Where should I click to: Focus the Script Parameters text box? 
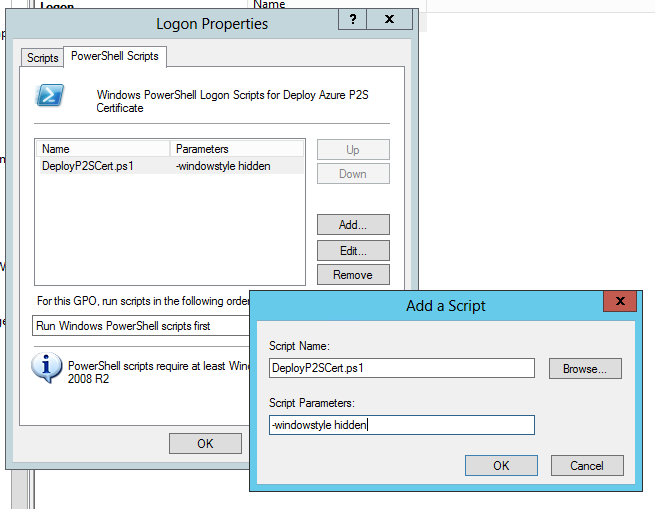(401, 425)
